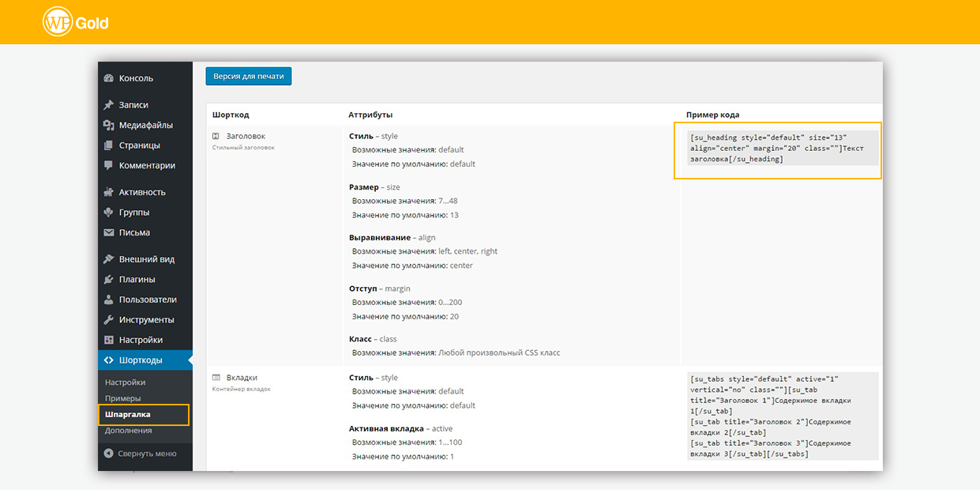The width and height of the screenshot is (980, 490).
Task: Open the Внешний вид menu
Action: [146, 259]
